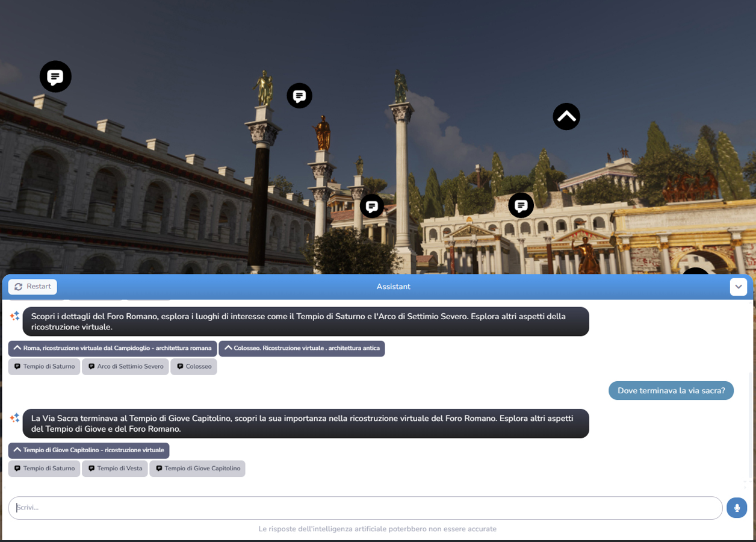Click the Tempio di Saturno chip beside Tempio di Vesta
The image size is (756, 542).
tap(44, 469)
